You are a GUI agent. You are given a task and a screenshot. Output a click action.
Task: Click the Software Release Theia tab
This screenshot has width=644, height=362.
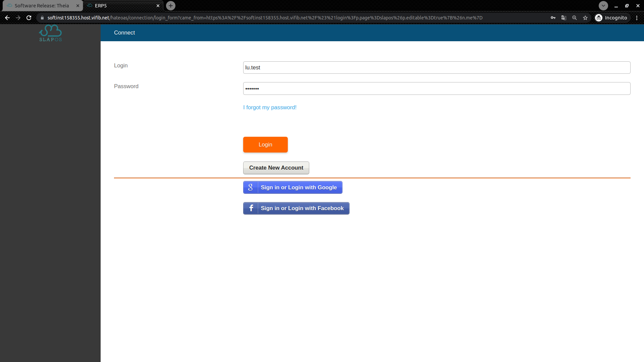tap(43, 5)
